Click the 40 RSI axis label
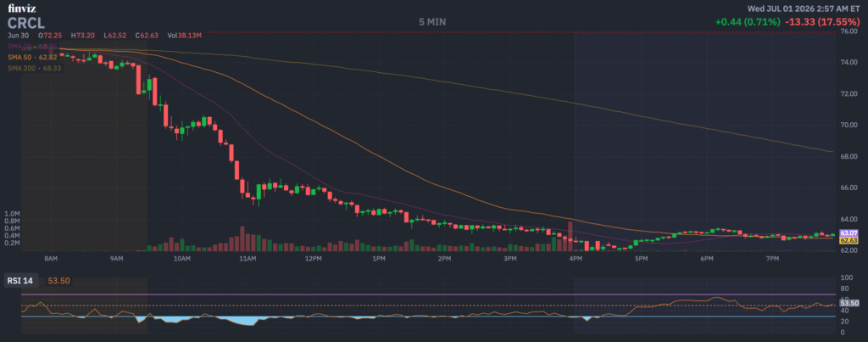This screenshot has width=868, height=342. point(844,311)
